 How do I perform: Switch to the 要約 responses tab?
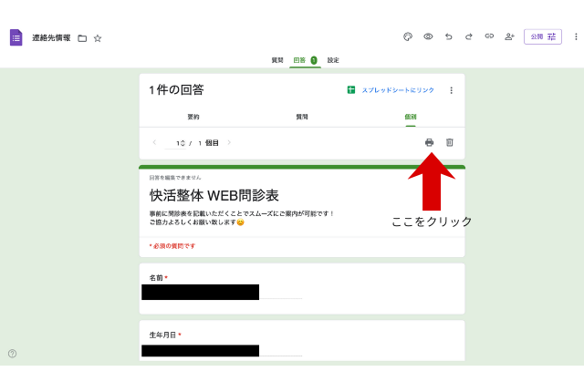tap(193, 117)
